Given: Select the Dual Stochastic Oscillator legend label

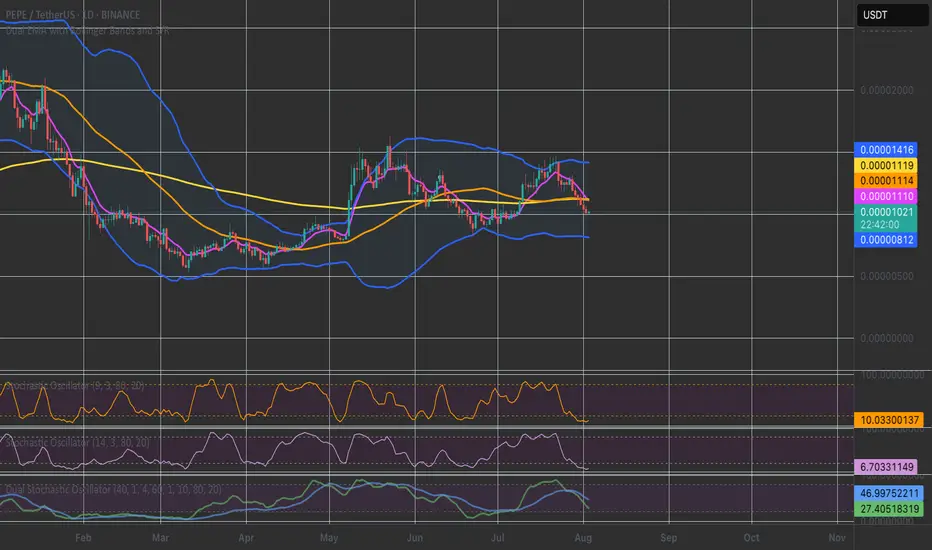Looking at the screenshot, I should (x=110, y=489).
